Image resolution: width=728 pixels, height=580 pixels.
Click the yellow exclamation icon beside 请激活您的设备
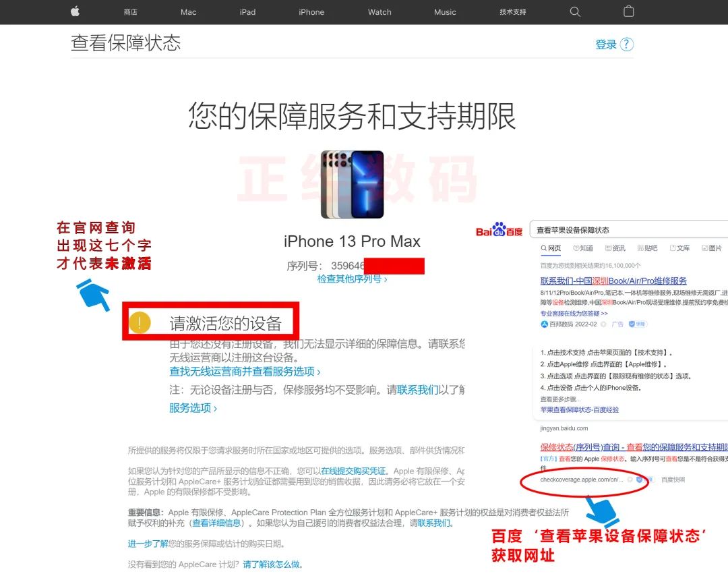click(140, 322)
